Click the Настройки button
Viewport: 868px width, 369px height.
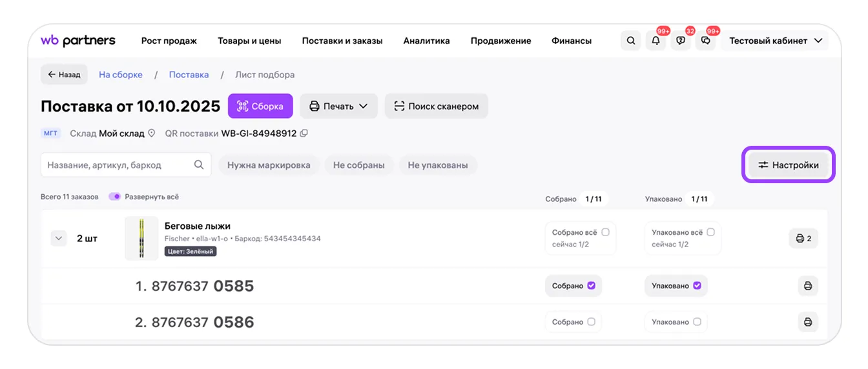789,165
